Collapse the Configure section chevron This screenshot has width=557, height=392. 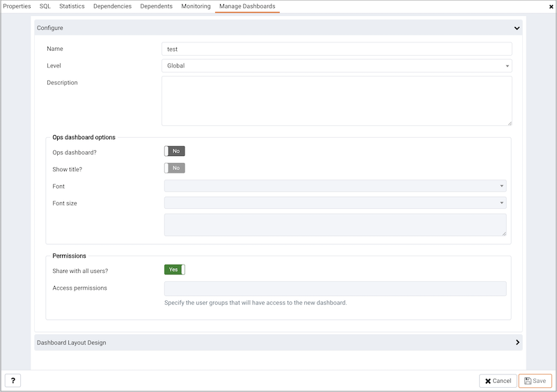pos(517,28)
